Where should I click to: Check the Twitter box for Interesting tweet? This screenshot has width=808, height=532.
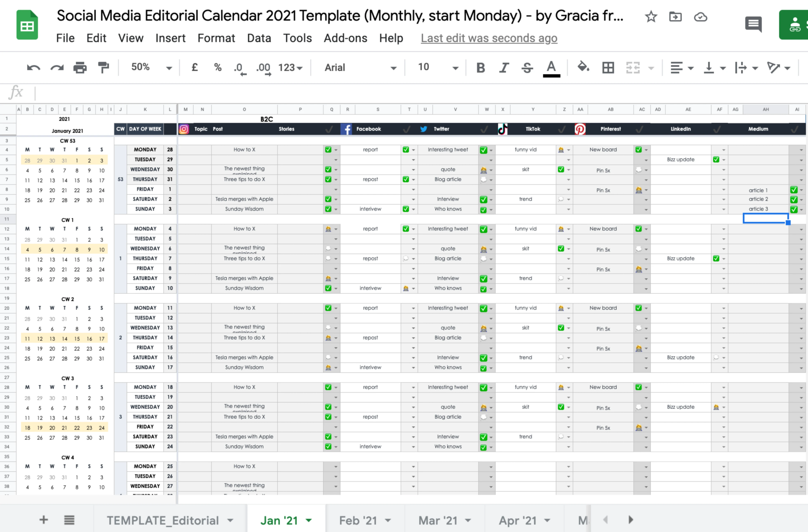(x=484, y=149)
